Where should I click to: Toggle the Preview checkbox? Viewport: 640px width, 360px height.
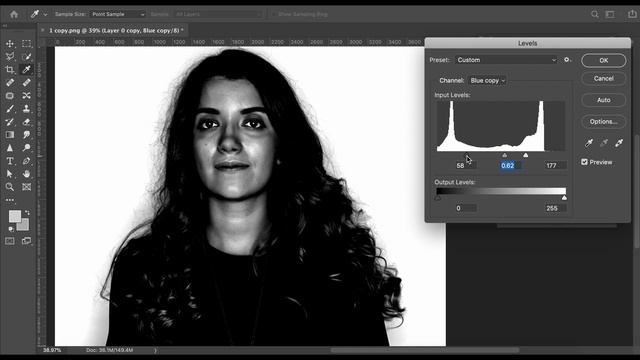(x=584, y=162)
